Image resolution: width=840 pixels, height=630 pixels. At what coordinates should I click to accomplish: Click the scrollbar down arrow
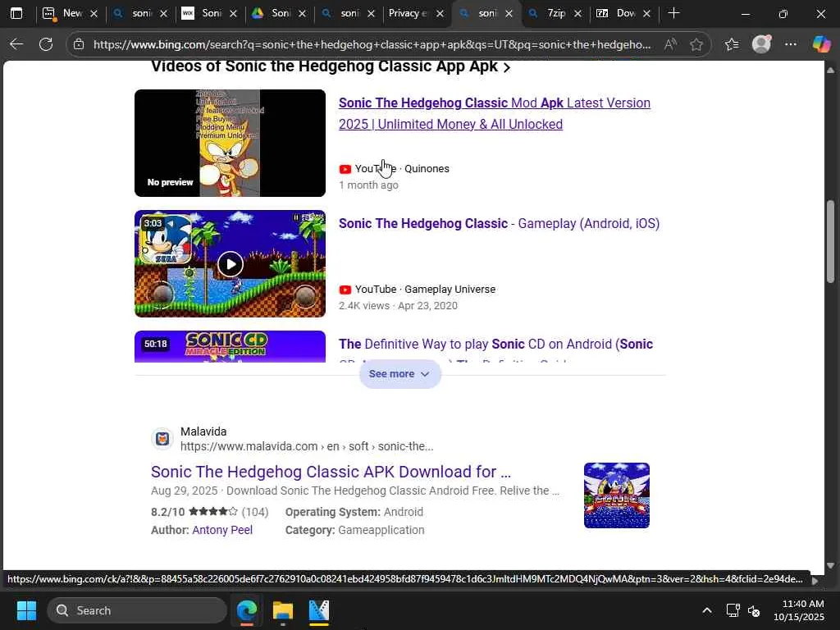click(x=830, y=565)
